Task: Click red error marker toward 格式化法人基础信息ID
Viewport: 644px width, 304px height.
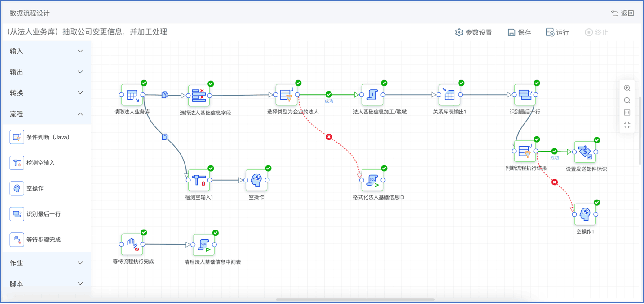Action: pyautogui.click(x=329, y=137)
